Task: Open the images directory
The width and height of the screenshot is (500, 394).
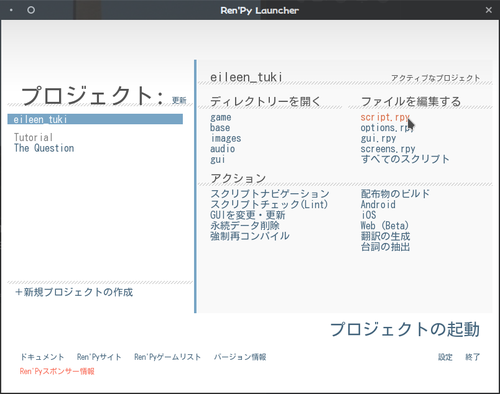Action: coord(226,138)
